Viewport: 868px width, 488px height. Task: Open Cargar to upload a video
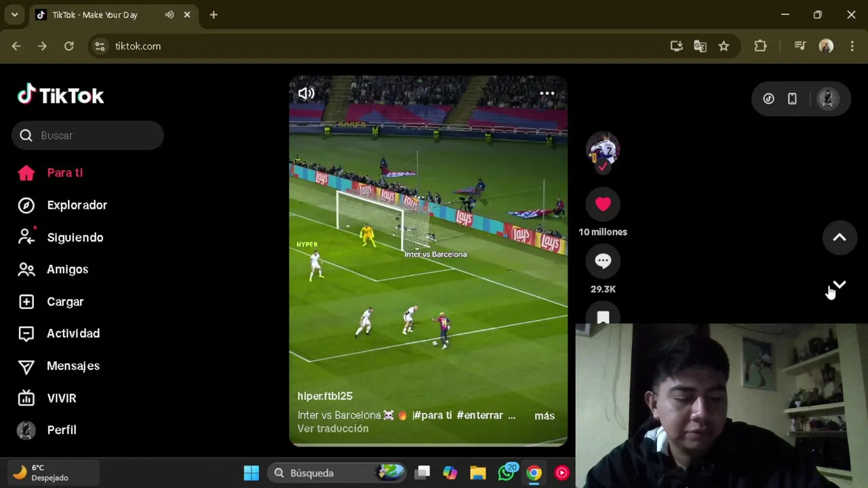51,302
